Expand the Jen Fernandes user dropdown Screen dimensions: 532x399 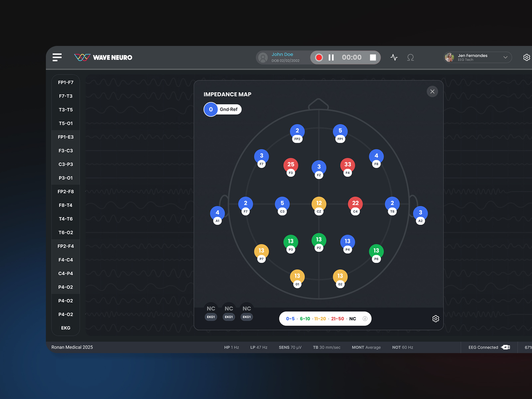(x=478, y=58)
